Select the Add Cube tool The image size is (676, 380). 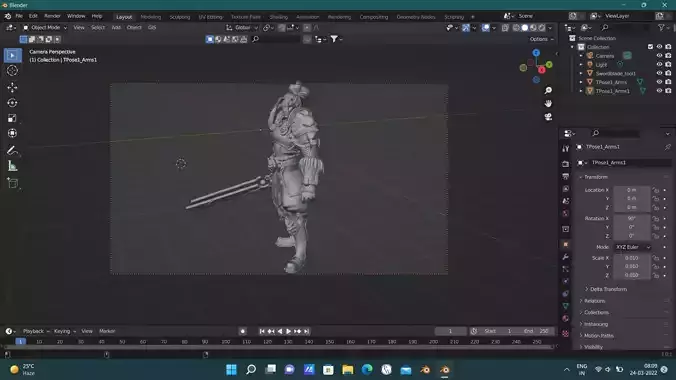(x=13, y=183)
